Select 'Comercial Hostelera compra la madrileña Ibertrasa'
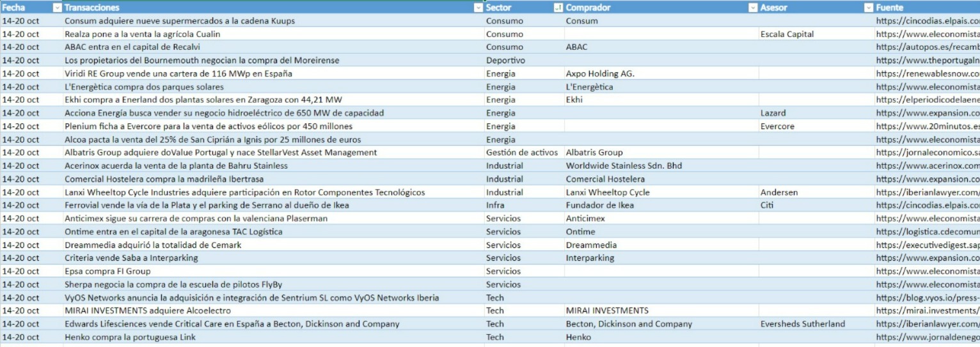 click(273, 179)
